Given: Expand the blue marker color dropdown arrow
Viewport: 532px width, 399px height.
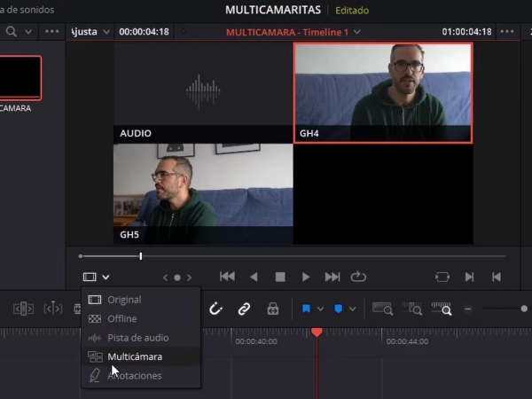Looking at the screenshot, I should tap(353, 309).
